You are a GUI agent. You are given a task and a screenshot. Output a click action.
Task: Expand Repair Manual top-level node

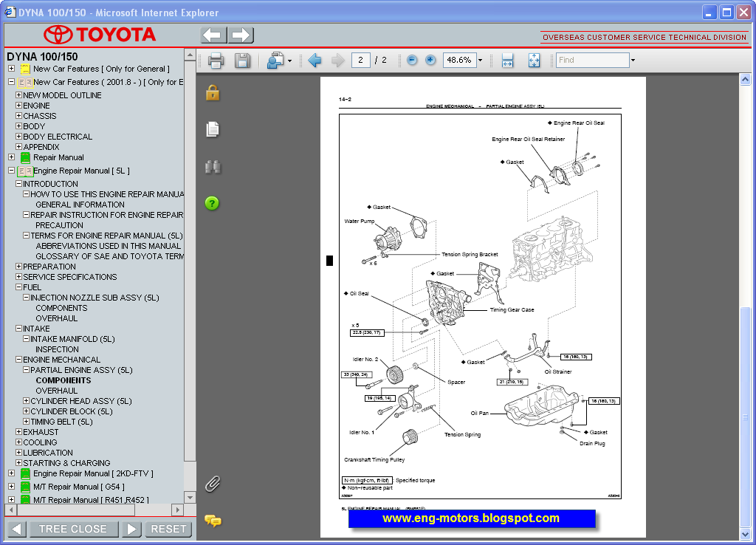(x=12, y=157)
